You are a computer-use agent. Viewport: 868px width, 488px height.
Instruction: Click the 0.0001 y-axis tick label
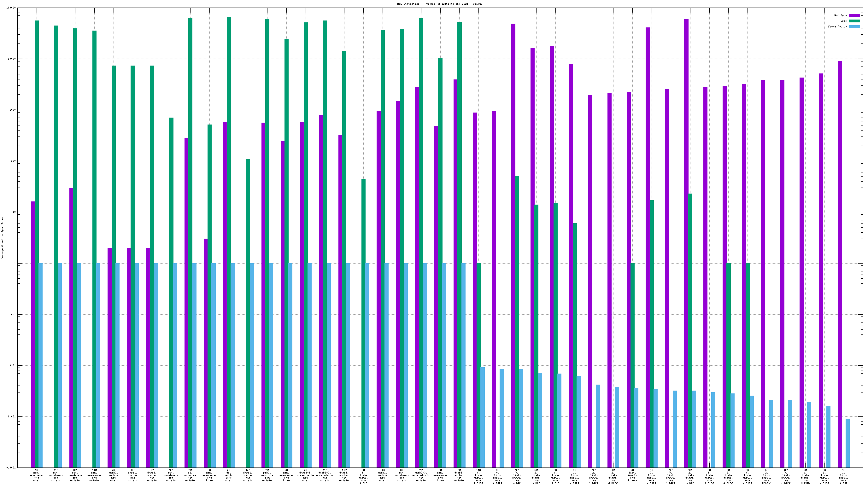[x=11, y=468]
